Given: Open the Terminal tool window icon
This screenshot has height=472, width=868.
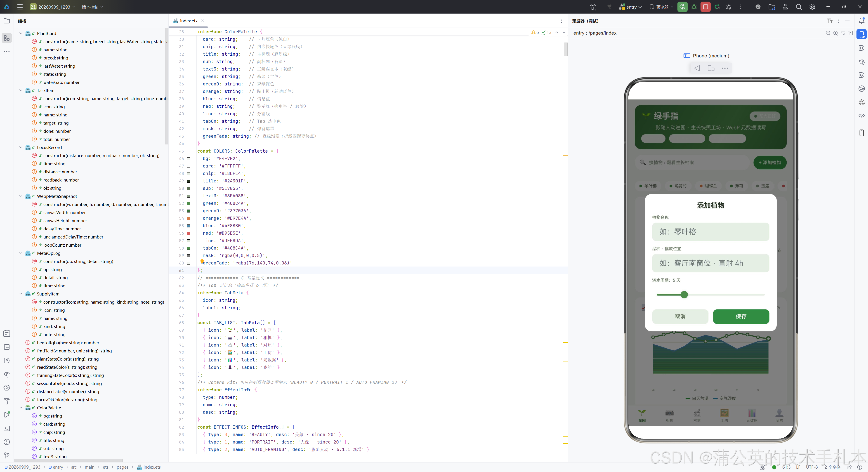Looking at the screenshot, I should pyautogui.click(x=7, y=428).
